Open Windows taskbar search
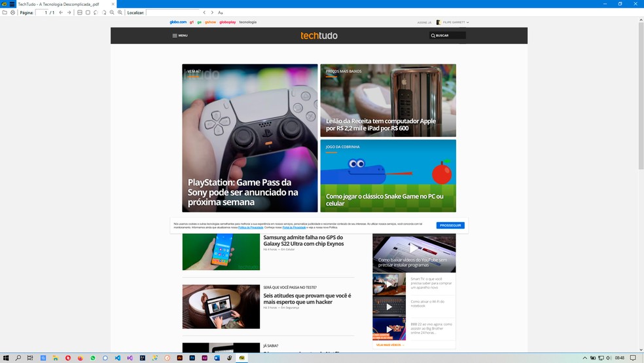This screenshot has height=363, width=644. (x=18, y=358)
